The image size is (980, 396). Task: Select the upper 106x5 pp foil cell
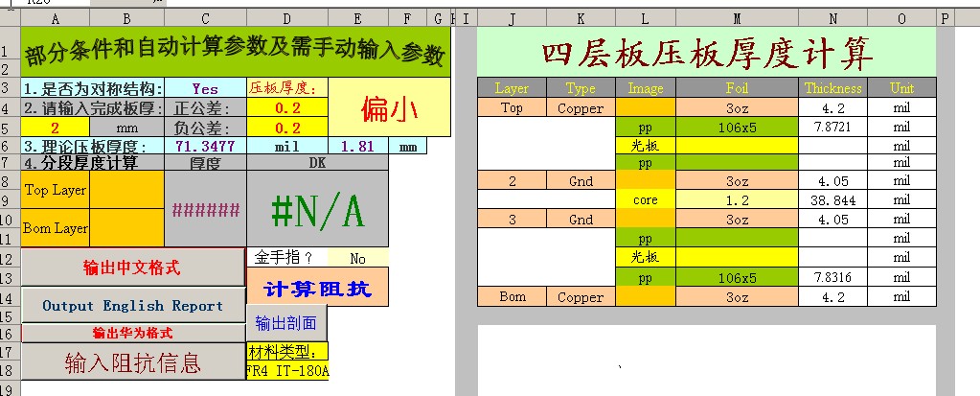[x=737, y=127]
